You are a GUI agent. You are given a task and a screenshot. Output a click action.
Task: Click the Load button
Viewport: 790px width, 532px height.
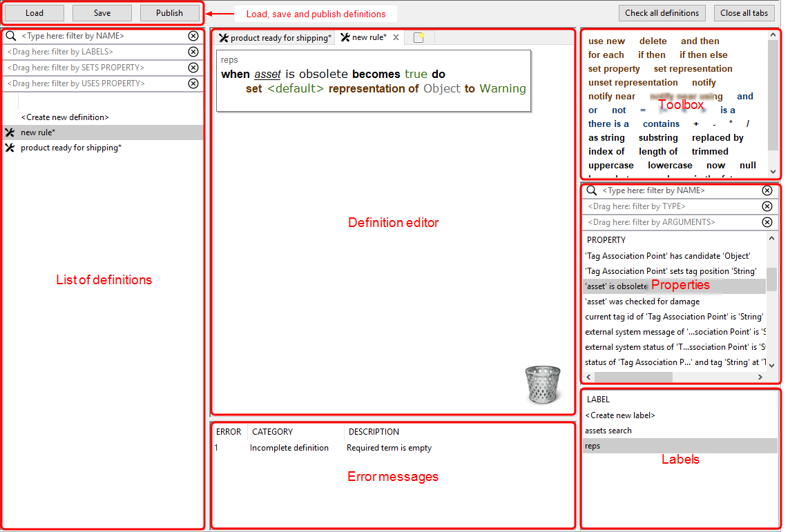35,13
